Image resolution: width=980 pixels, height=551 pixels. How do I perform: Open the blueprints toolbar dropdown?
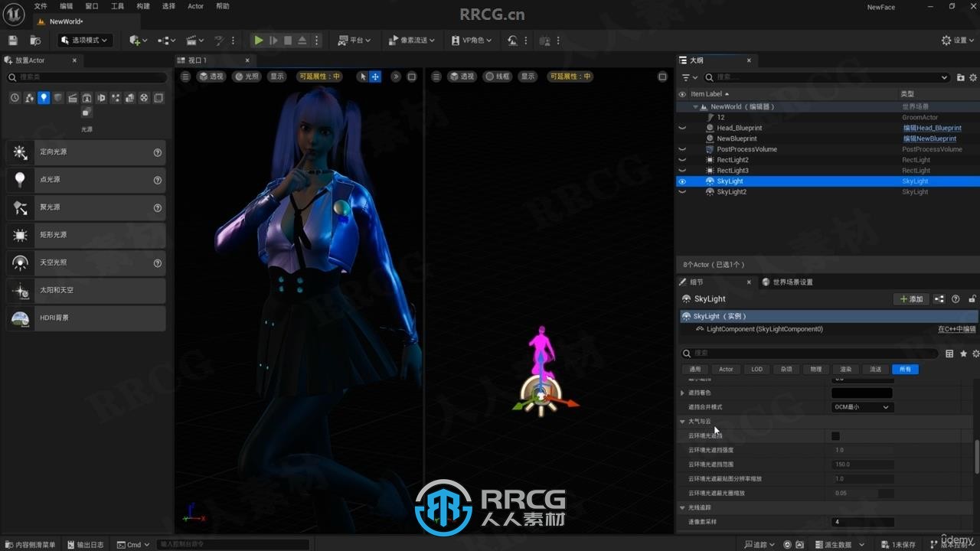click(x=166, y=41)
